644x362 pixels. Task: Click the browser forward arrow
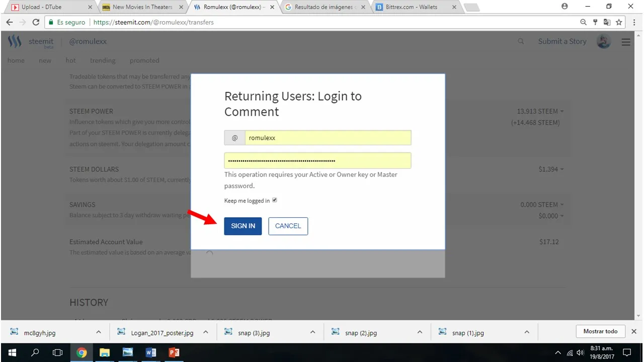coord(23,22)
